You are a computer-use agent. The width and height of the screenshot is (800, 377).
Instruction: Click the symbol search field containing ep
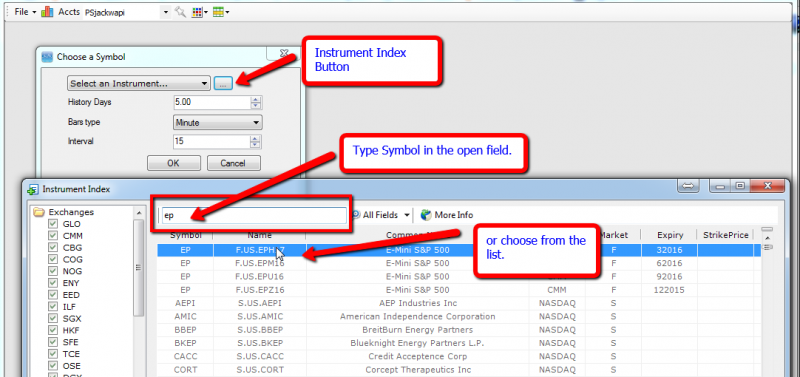click(253, 215)
